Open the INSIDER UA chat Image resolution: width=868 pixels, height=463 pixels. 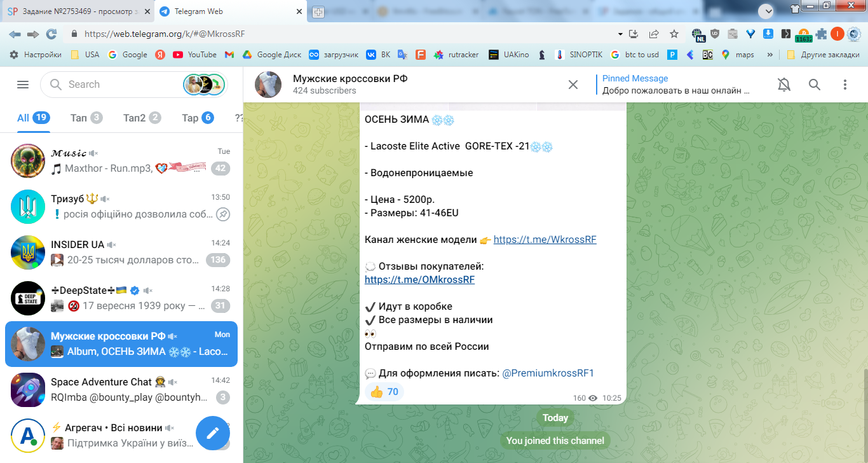point(121,252)
